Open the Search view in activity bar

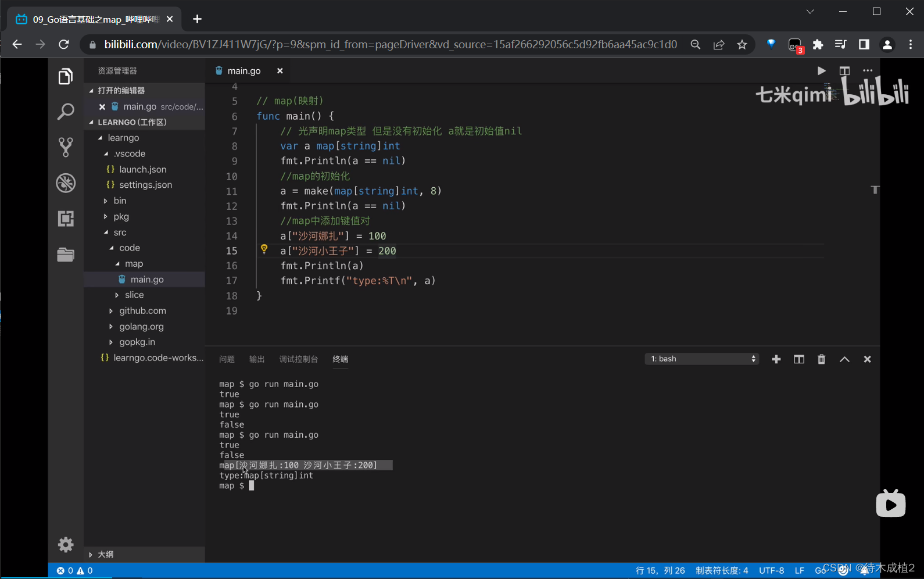click(66, 112)
